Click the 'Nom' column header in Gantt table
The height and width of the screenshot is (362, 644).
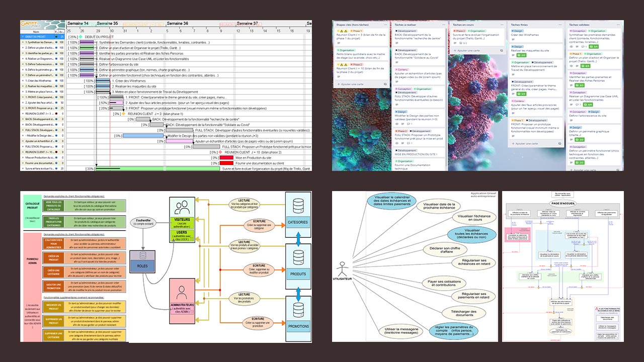[x=36, y=31]
